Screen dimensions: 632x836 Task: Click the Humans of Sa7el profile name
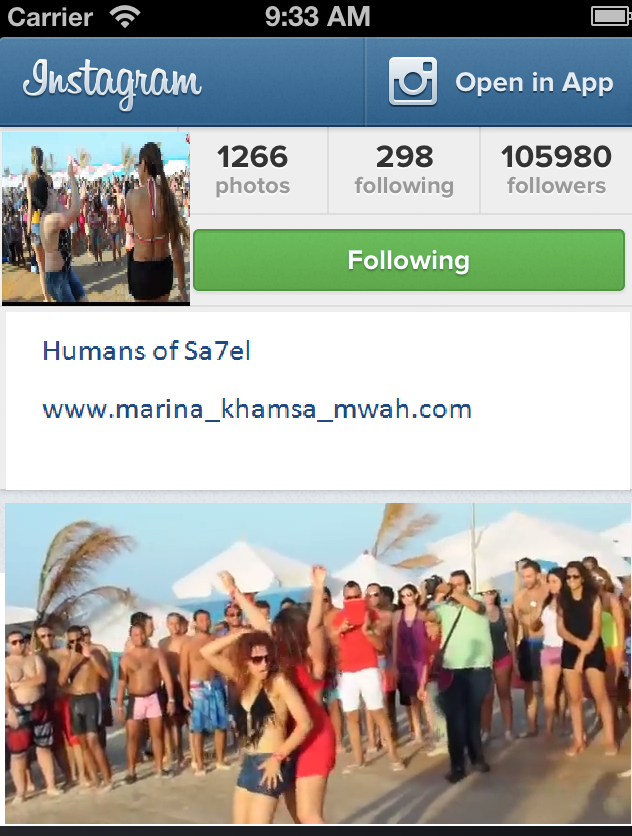click(146, 351)
